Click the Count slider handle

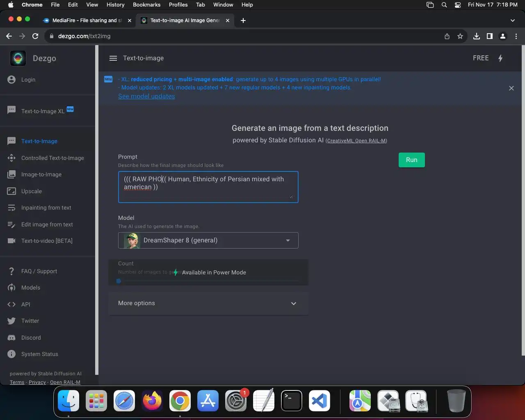(119, 281)
